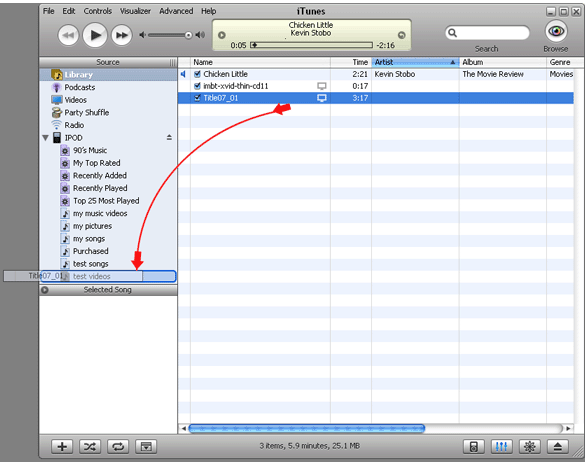The image size is (588, 462).
Task: Add a new playlist with plus button
Action: [x=62, y=447]
